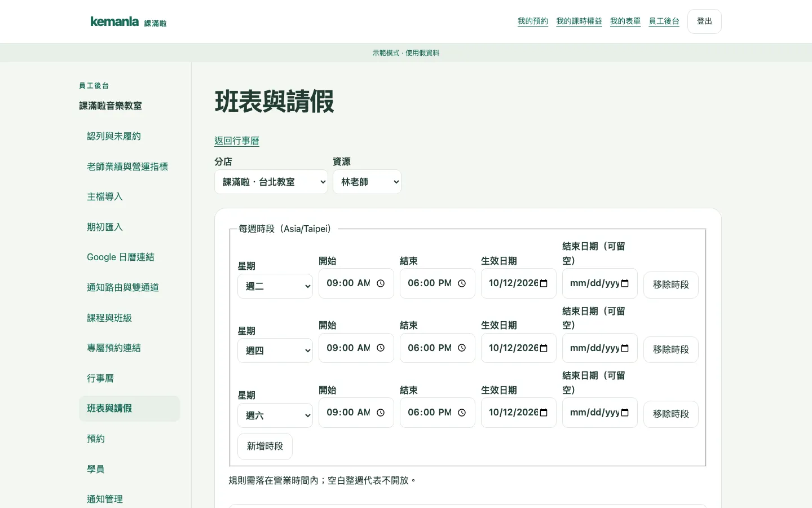Open the 分店 dropdown 課滿啦・台北教室
This screenshot has height=508, width=812.
271,182
